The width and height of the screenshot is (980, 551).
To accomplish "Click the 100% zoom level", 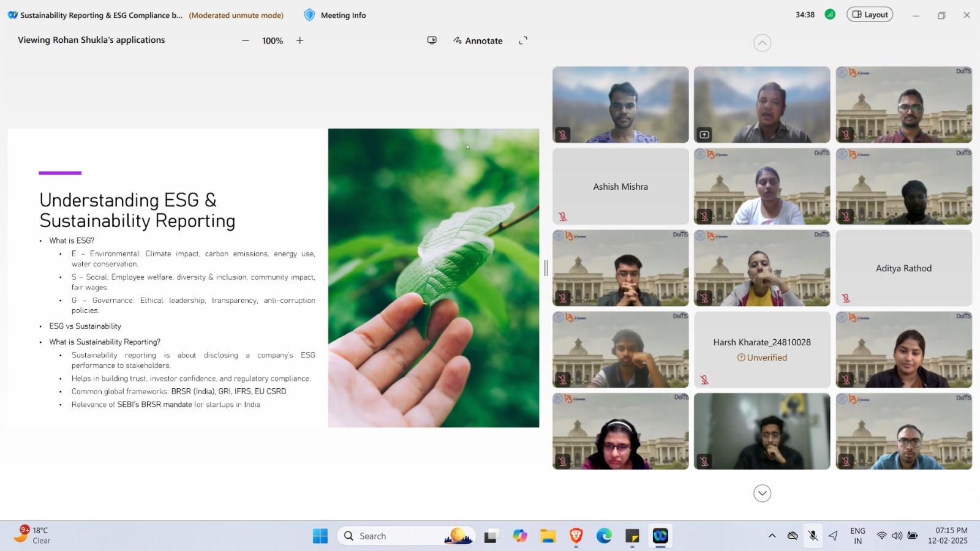I will (x=273, y=41).
